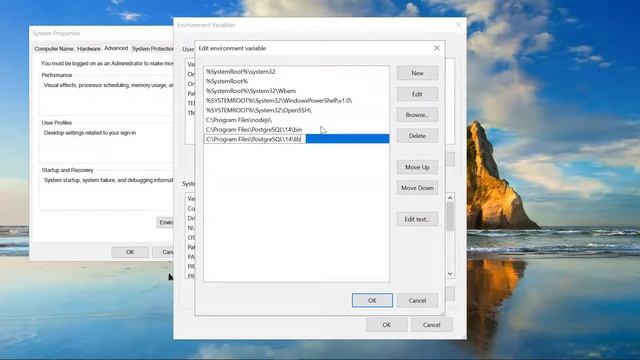Screen dimensions: 640x360
Task: Click OK in Environment Variables window
Action: pos(387,325)
